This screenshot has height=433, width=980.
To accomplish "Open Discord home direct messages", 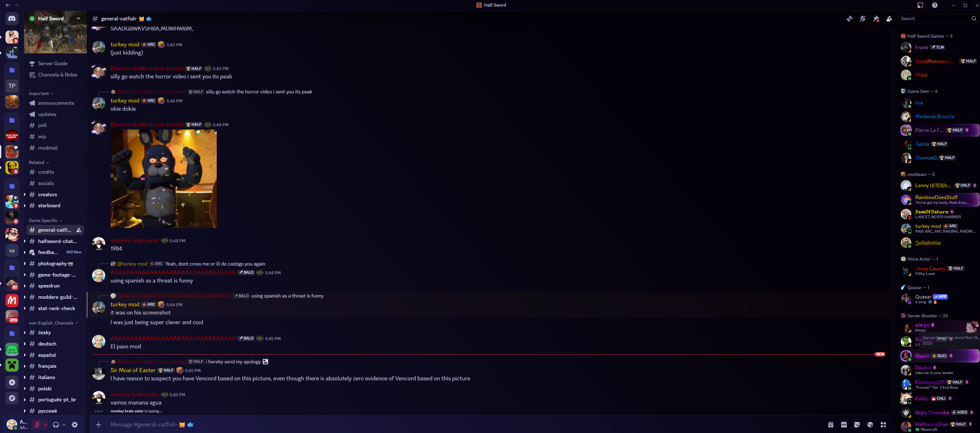I will coord(12,19).
